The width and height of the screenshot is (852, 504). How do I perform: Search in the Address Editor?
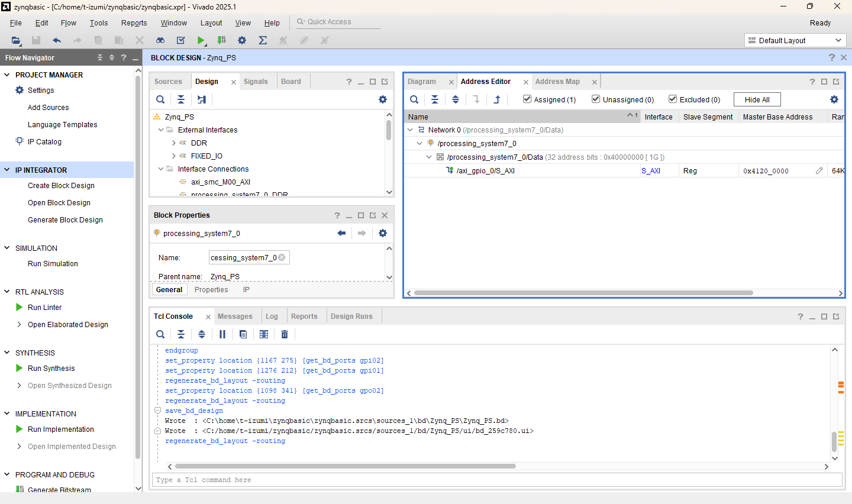pyautogui.click(x=414, y=99)
